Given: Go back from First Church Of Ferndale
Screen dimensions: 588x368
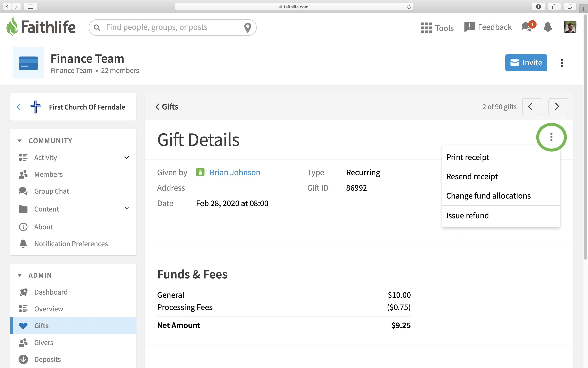Looking at the screenshot, I should pos(19,107).
